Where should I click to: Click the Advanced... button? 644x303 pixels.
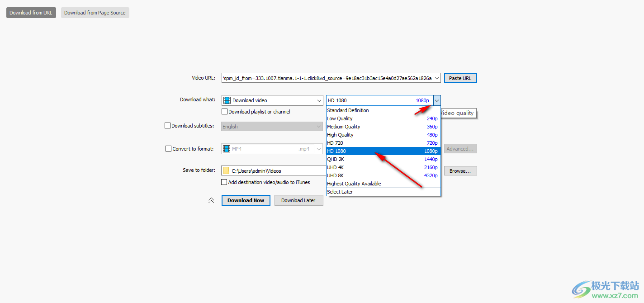460,149
